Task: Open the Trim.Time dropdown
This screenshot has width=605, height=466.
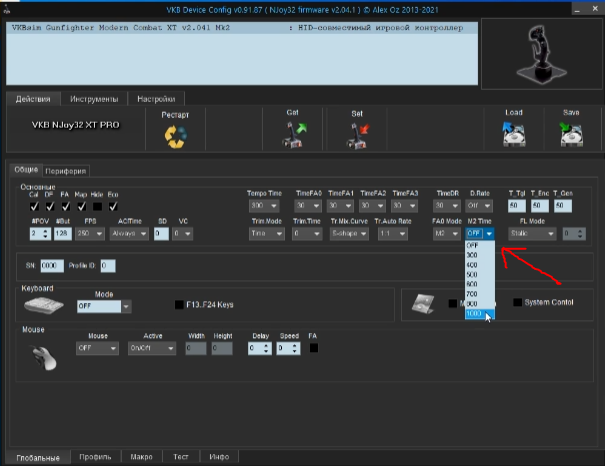Action: point(307,233)
